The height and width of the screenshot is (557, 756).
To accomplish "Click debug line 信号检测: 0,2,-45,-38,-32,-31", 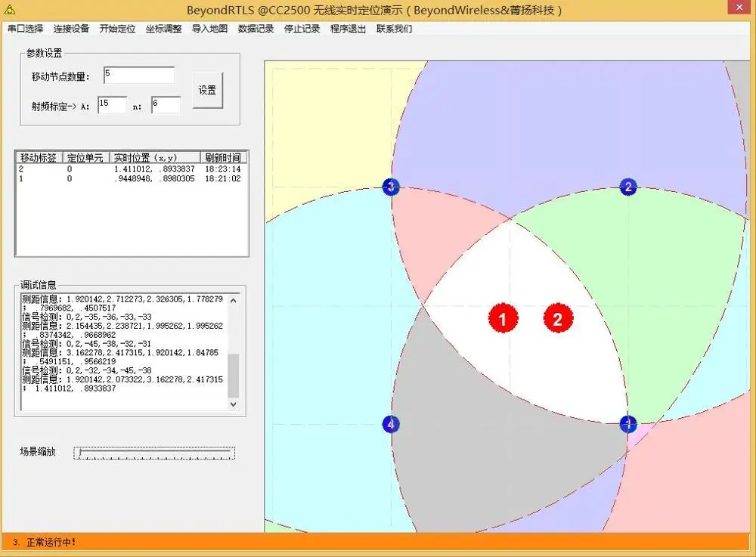I will coord(87,344).
